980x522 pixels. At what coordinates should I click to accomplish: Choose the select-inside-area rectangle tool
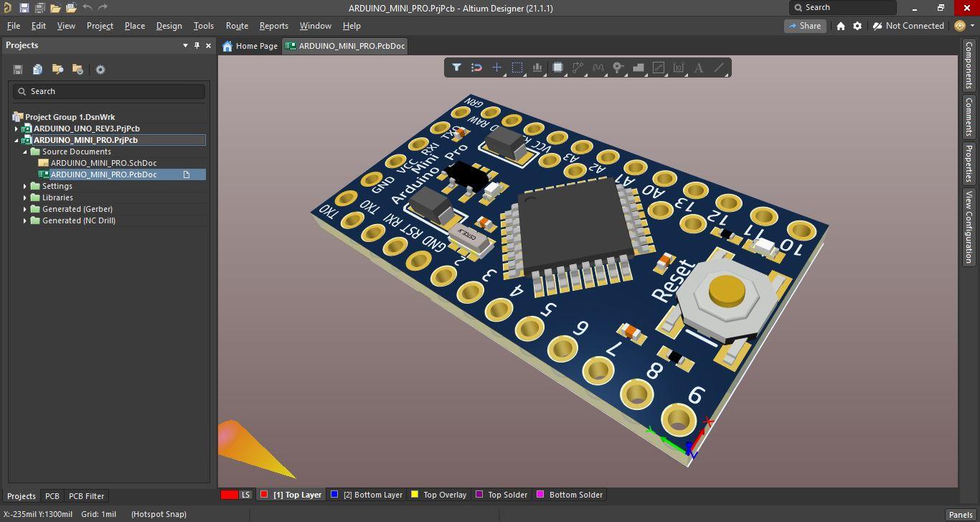pyautogui.click(x=517, y=67)
